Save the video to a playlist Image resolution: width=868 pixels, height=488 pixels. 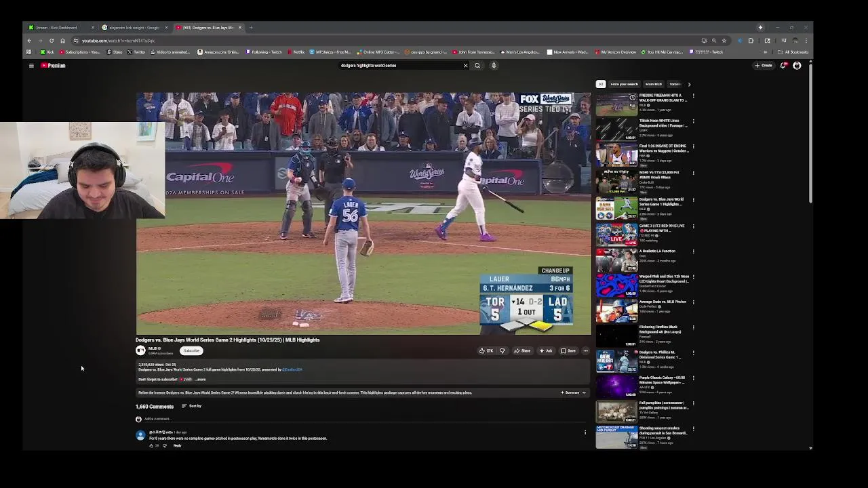click(x=568, y=350)
